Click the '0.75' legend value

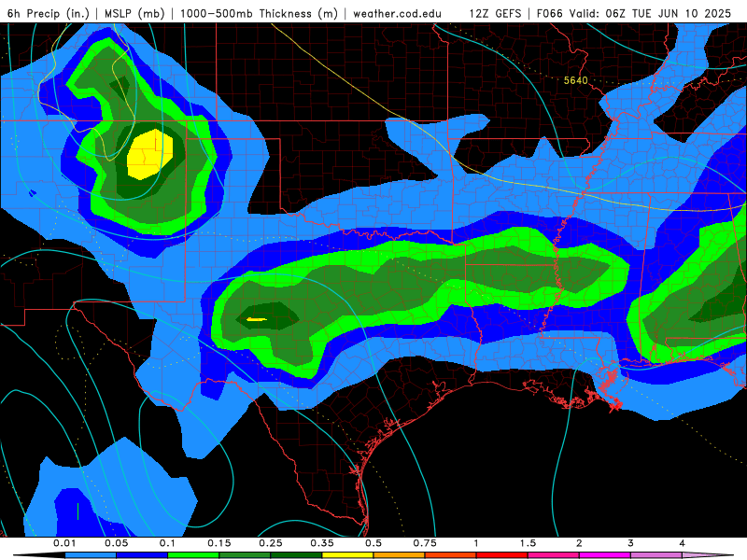[425, 543]
